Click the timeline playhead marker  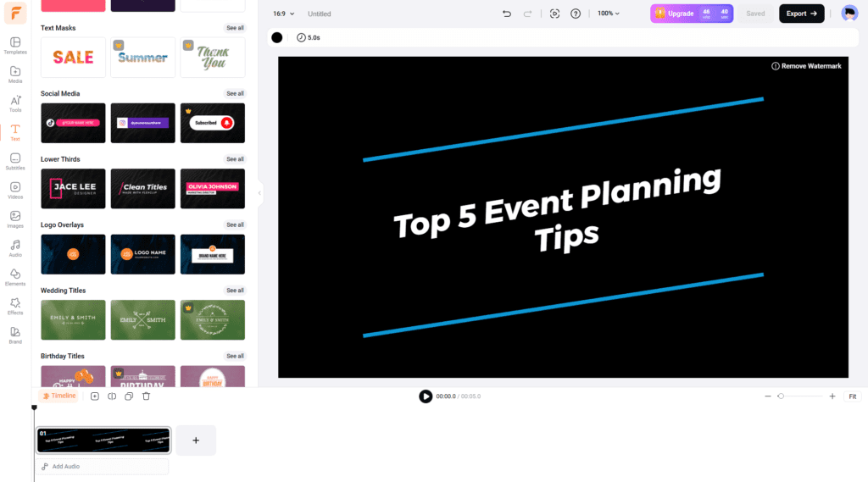click(x=34, y=407)
